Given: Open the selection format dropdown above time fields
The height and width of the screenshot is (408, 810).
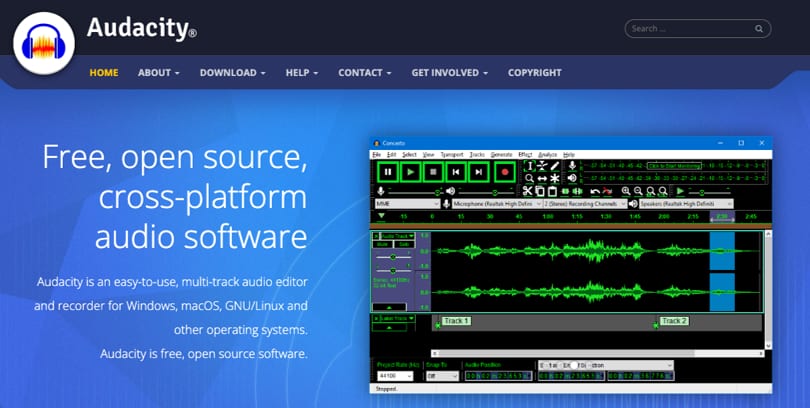Looking at the screenshot, I should point(606,365).
